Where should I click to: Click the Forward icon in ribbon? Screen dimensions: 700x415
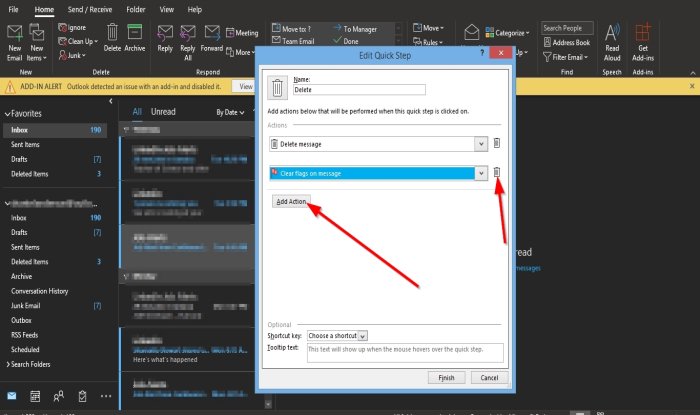click(x=211, y=37)
